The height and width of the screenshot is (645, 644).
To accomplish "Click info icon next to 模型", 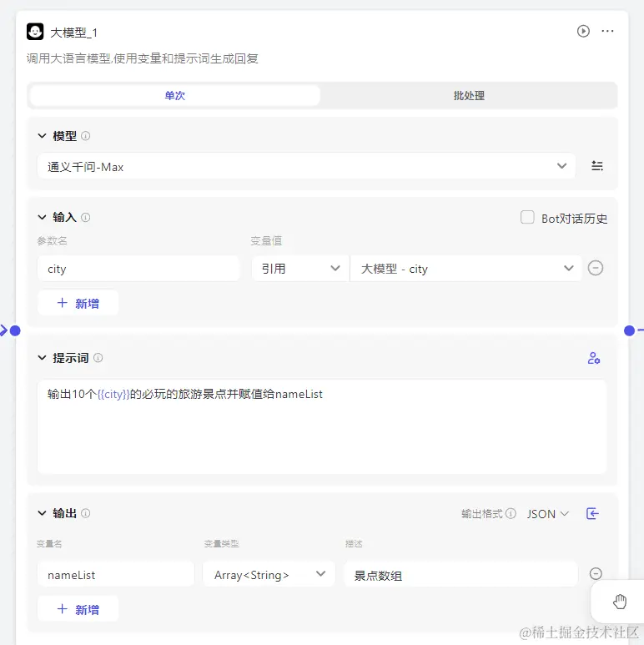I will (86, 136).
